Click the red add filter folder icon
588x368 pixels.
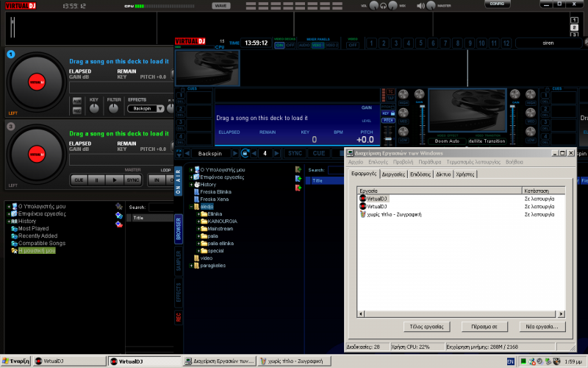(x=298, y=188)
